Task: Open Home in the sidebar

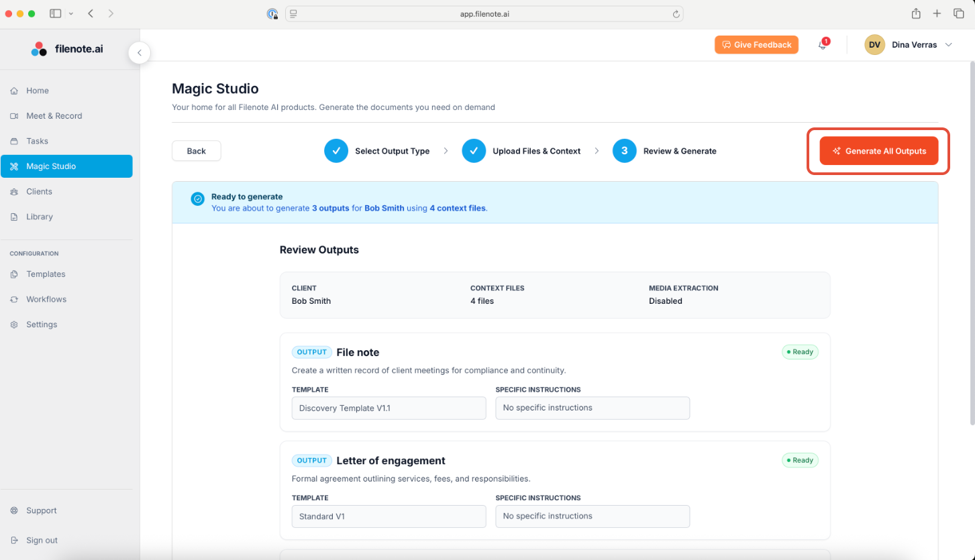Action: pos(66,91)
